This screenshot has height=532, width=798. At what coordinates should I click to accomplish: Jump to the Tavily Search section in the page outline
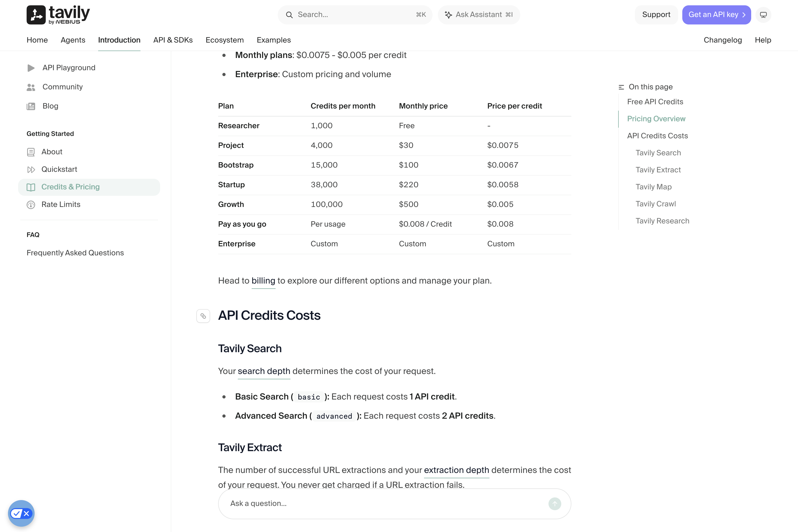[x=658, y=153]
